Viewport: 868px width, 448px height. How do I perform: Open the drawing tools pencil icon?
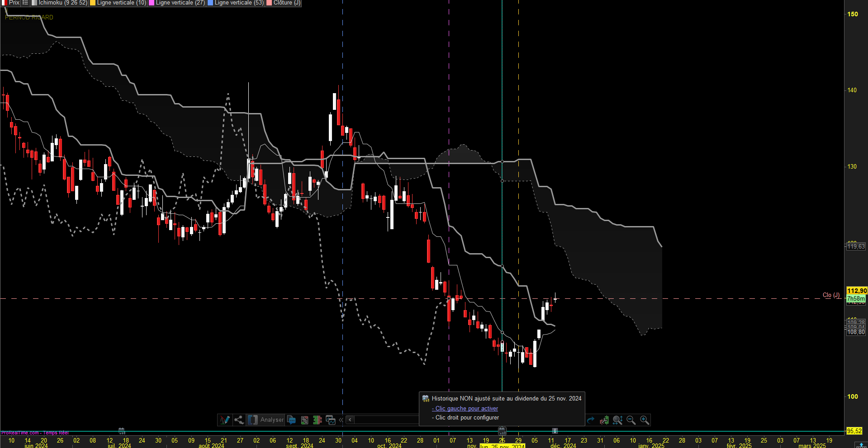point(225,420)
